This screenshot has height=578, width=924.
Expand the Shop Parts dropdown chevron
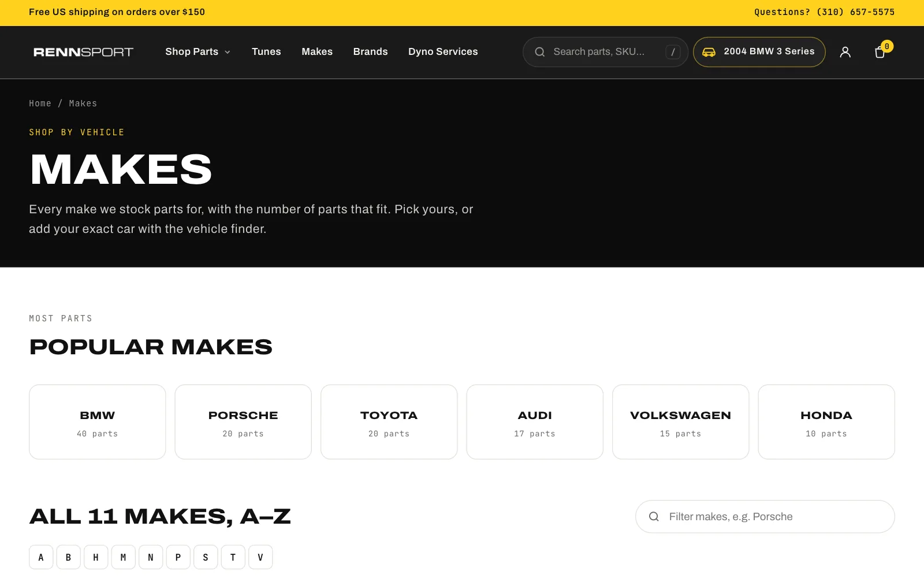228,52
